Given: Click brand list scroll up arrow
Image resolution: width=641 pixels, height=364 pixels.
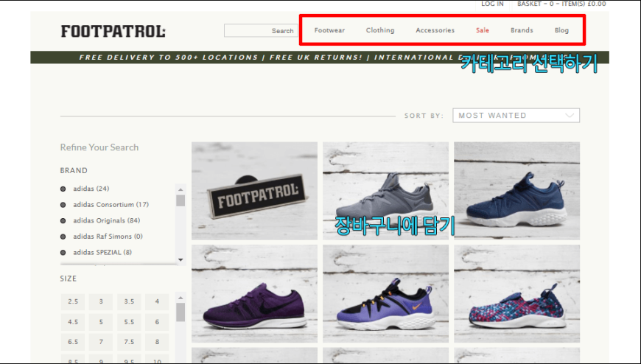Looking at the screenshot, I should [x=181, y=190].
